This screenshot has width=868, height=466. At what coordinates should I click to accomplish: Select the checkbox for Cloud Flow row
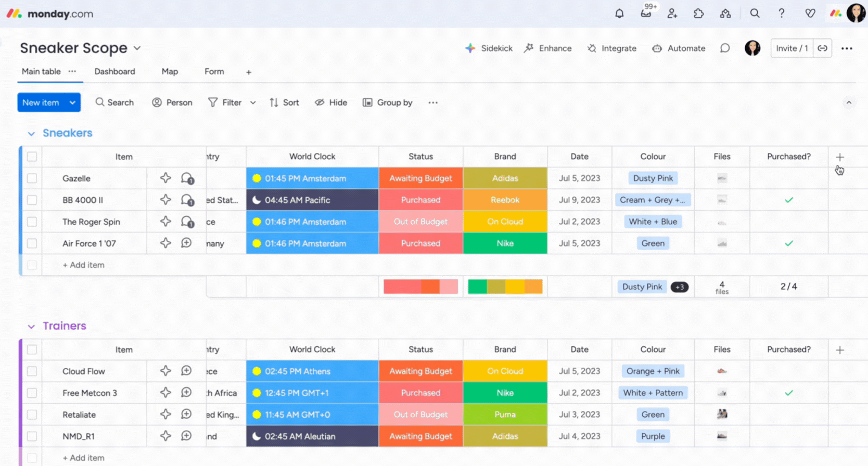click(x=32, y=371)
